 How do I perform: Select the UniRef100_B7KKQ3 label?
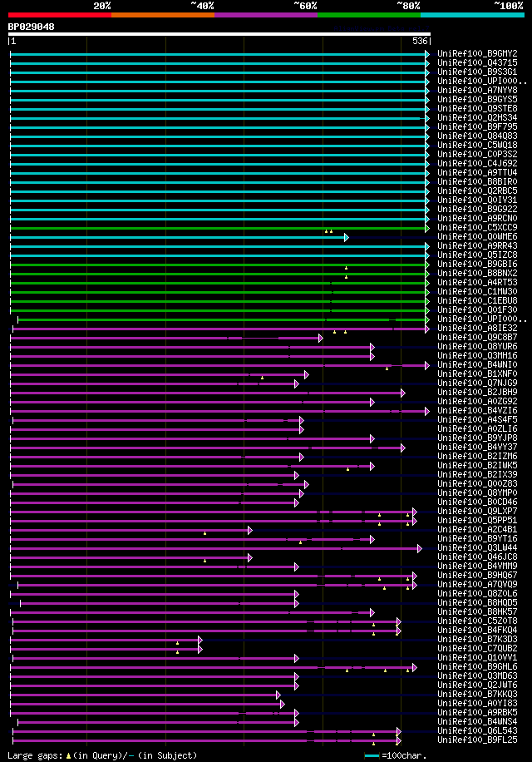pos(477,695)
